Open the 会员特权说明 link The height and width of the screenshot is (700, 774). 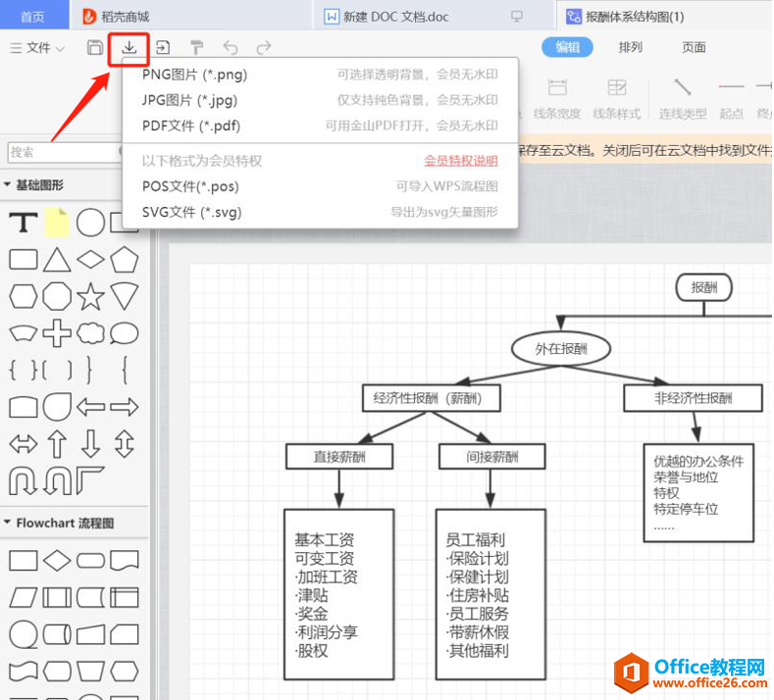tap(460, 161)
